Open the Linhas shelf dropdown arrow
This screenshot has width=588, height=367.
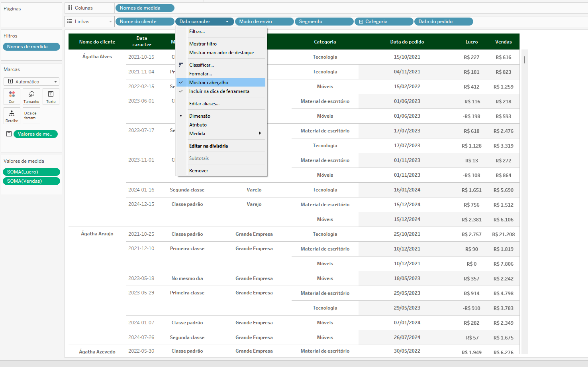point(110,22)
